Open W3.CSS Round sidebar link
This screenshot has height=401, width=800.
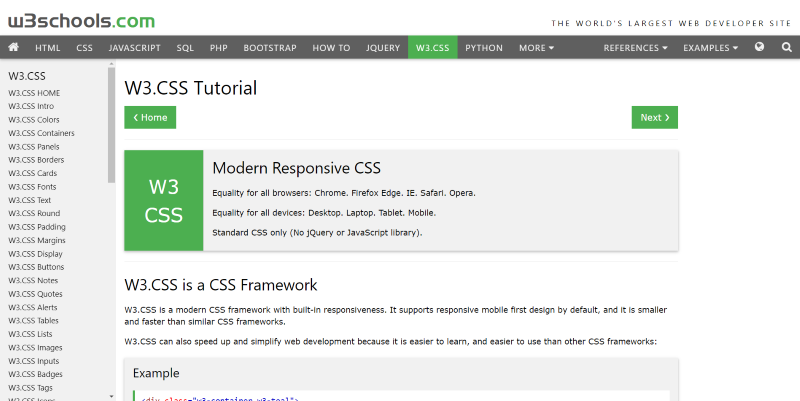click(34, 213)
